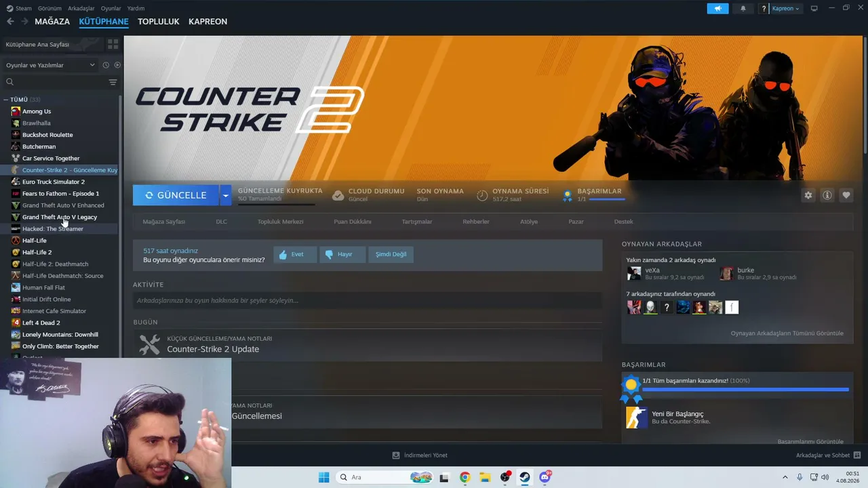The height and width of the screenshot is (488, 868).
Task: Open the dropdown arrow beside GÜNCELLE
Action: coord(225,195)
